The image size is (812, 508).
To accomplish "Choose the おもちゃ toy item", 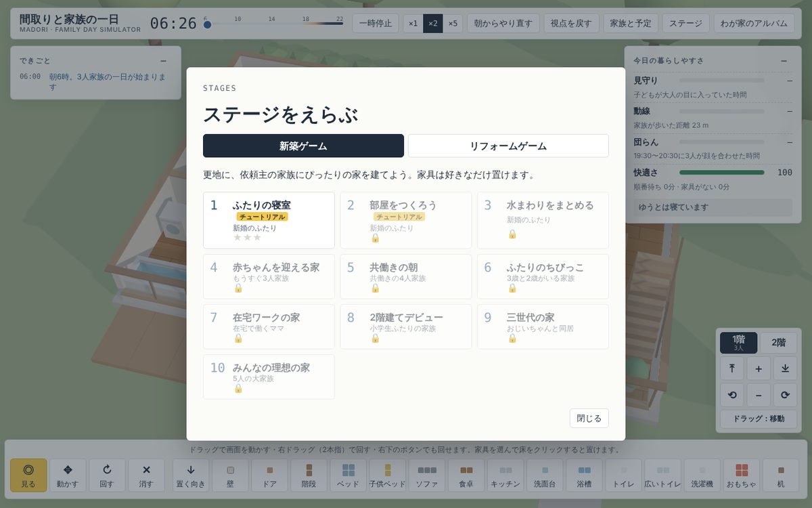I will pos(742,475).
